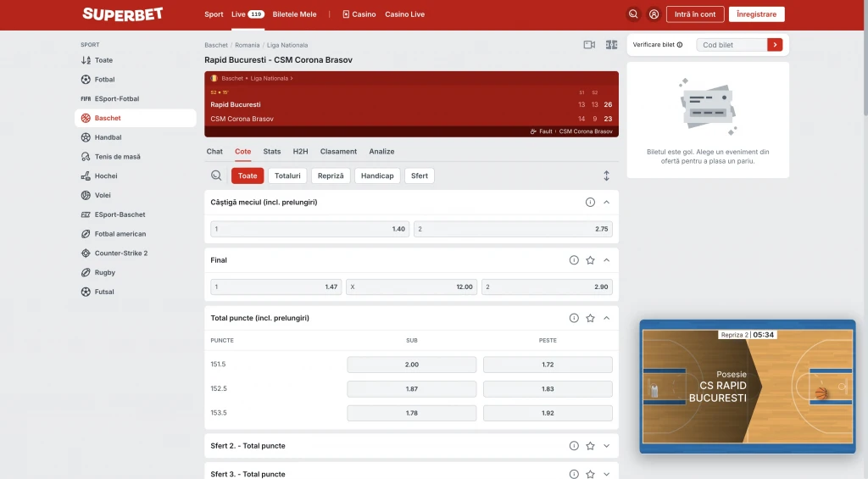Collapse the Câștigă meciul section

pyautogui.click(x=606, y=203)
